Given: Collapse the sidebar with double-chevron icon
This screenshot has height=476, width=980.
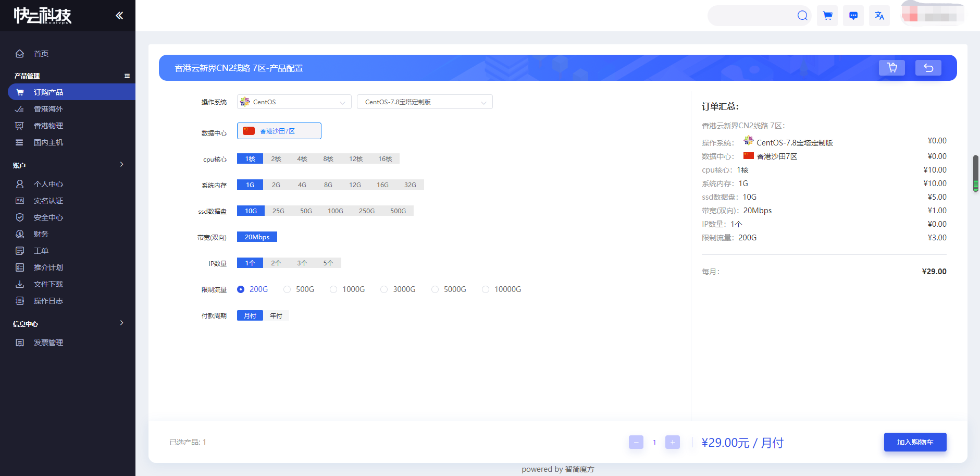Looking at the screenshot, I should 119,16.
